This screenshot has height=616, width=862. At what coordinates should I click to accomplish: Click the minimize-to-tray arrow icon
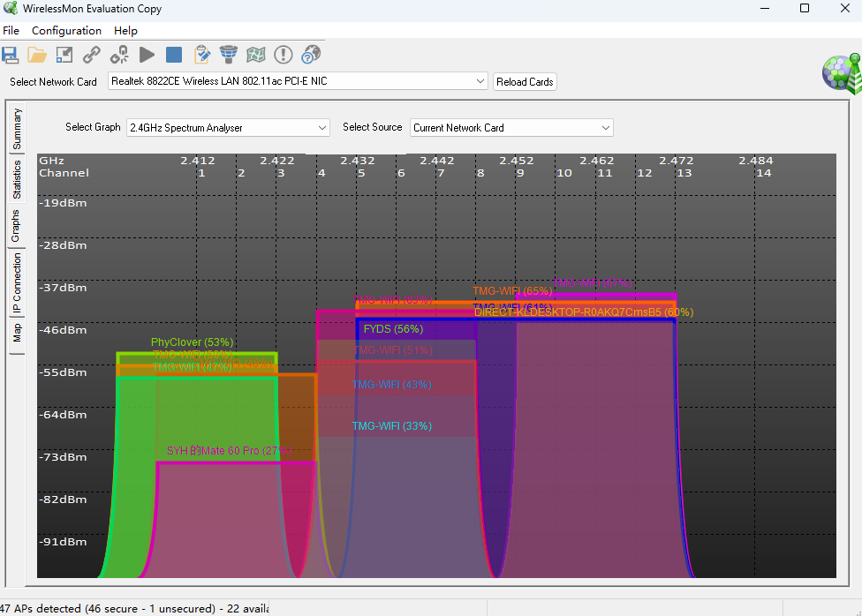click(64, 55)
